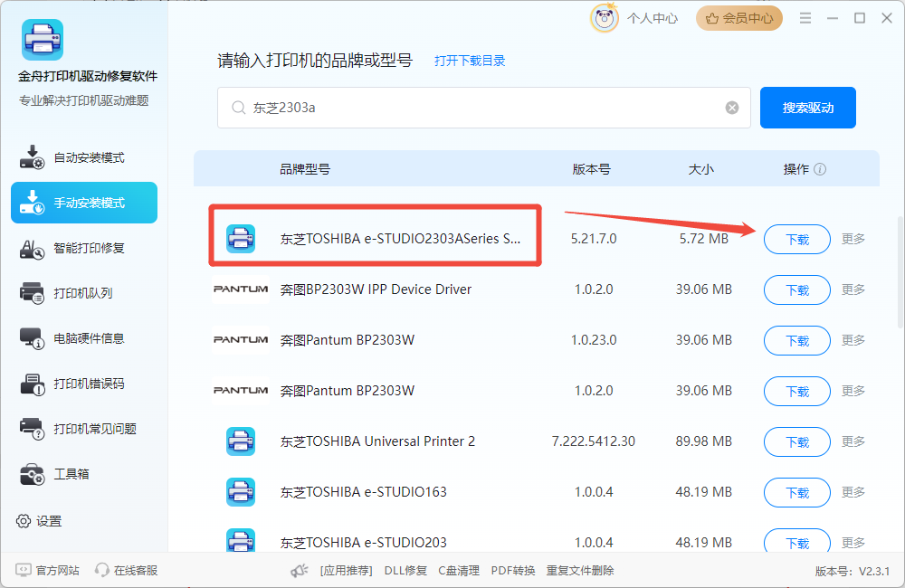Open 打开下载目录 link
The height and width of the screenshot is (588, 905).
click(x=469, y=61)
